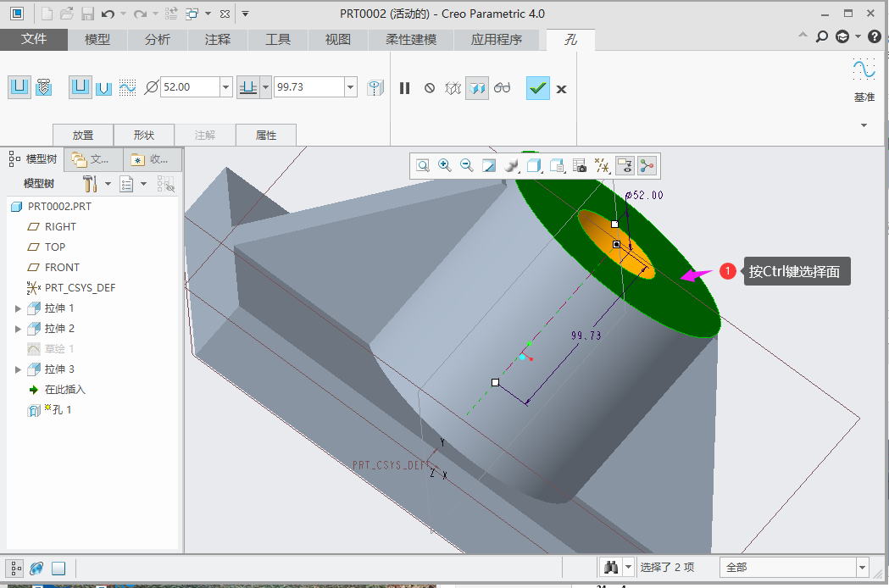This screenshot has height=588, width=889.
Task: Toggle spin center display
Action: click(x=647, y=166)
